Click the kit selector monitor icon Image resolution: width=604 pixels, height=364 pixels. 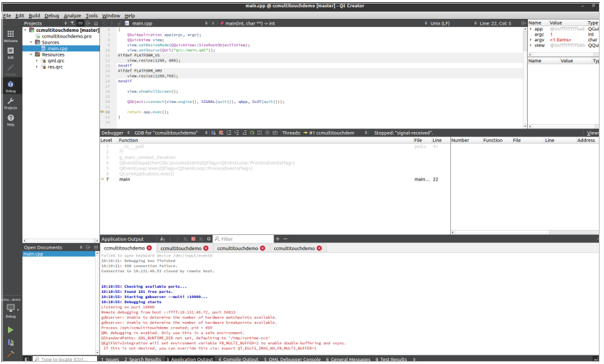click(x=10, y=308)
